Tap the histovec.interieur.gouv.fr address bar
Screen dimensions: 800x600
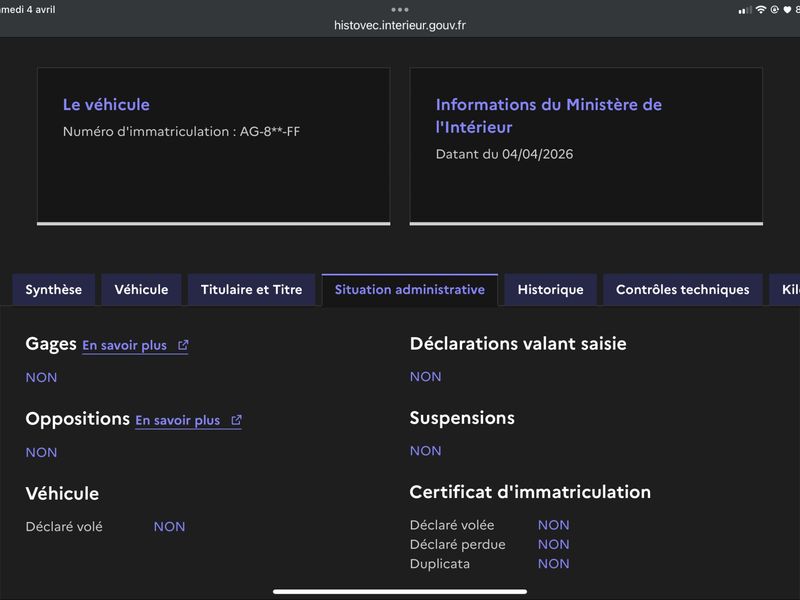(400, 25)
